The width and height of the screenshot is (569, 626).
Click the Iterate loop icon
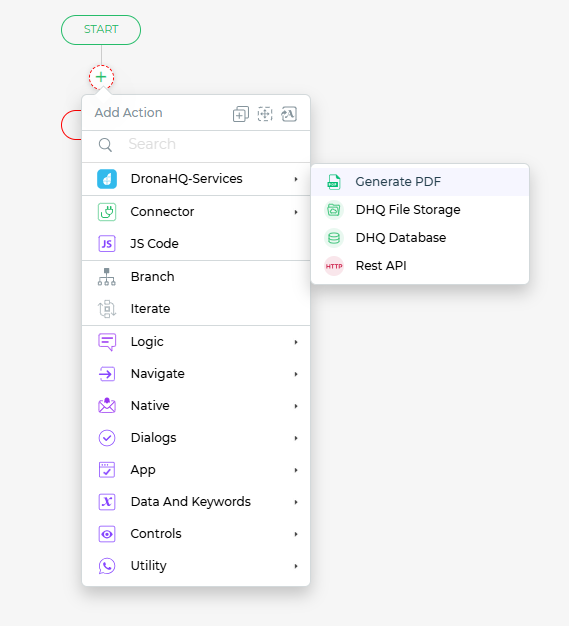point(107,309)
